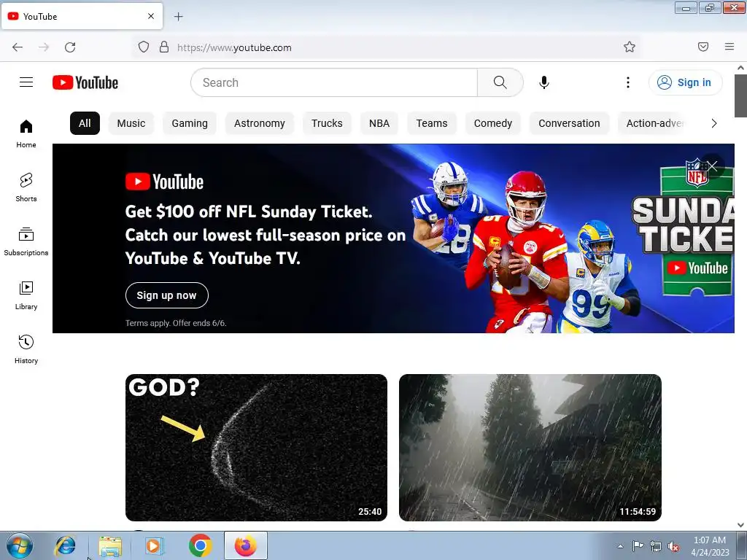Reload the page with the refresh icon
This screenshot has width=747, height=560.
70,47
